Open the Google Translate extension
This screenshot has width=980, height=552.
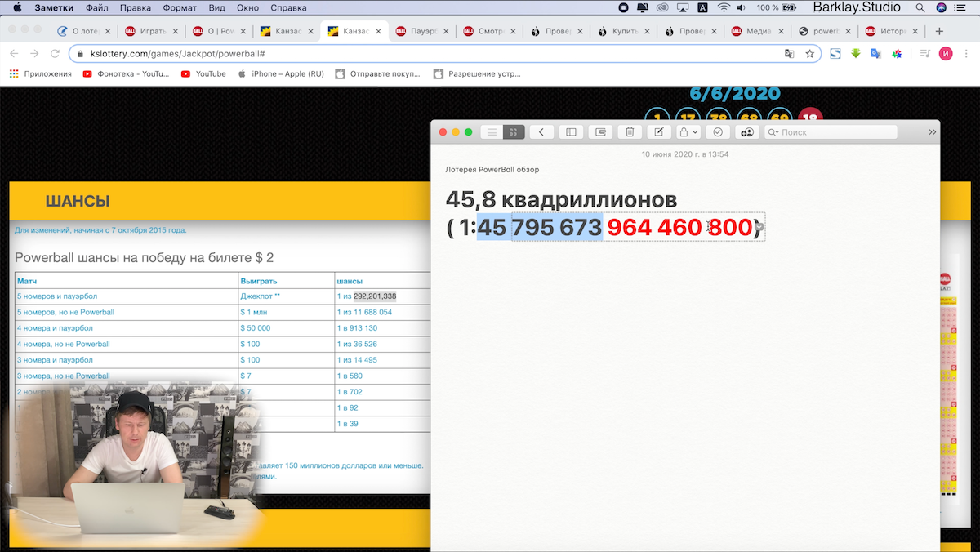875,53
